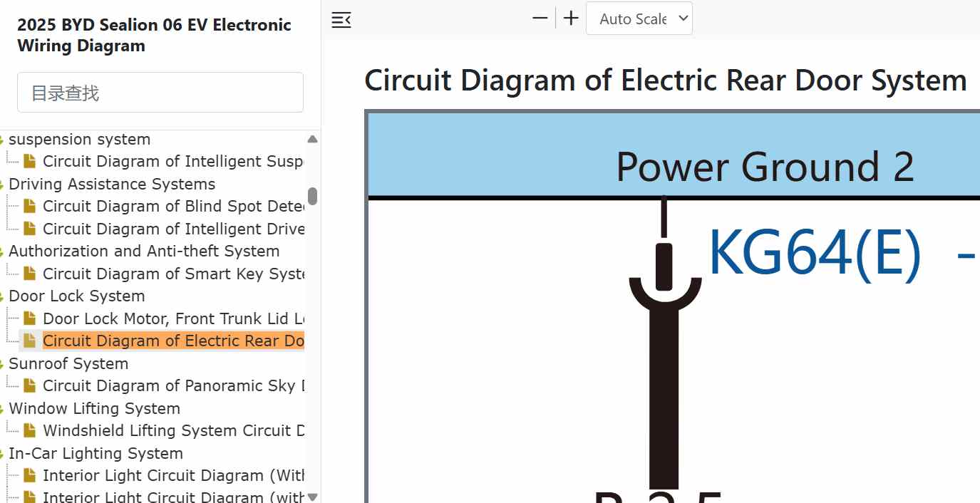Click the 2025 BYD Sealion 06 EV title
This screenshot has height=503, width=980.
point(154,35)
